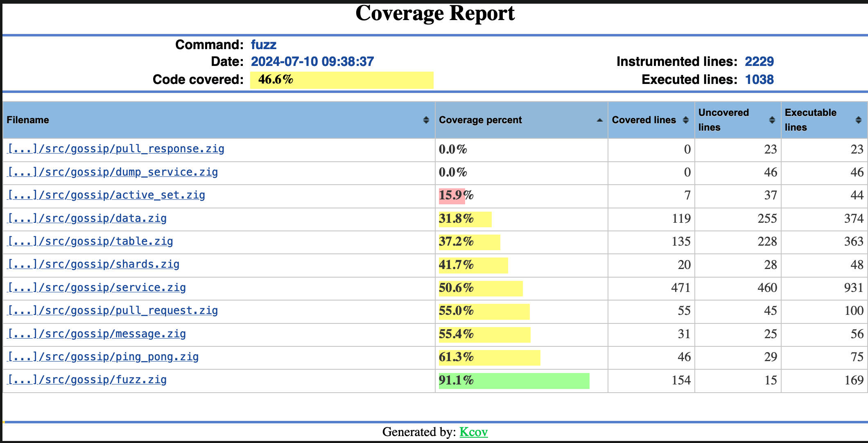The image size is (868, 443).
Task: Open src/gossip/data.zig link
Action: [87, 218]
